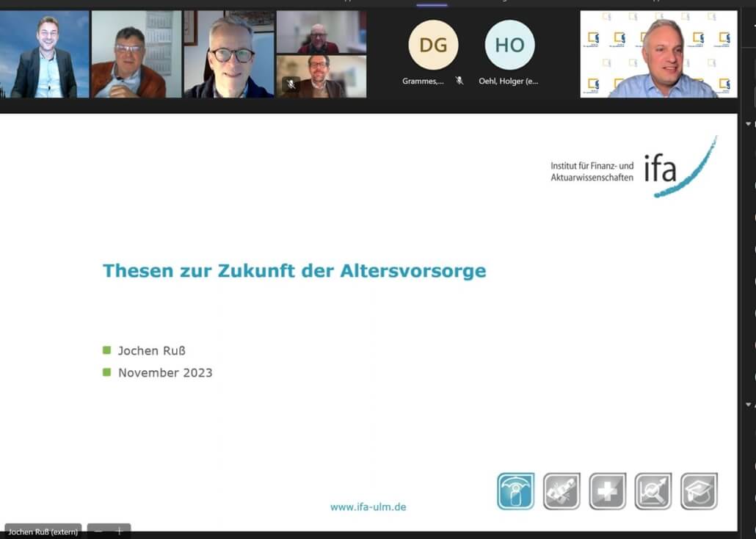Zoom in the shared content with plus button
The height and width of the screenshot is (539, 756).
coord(119,531)
